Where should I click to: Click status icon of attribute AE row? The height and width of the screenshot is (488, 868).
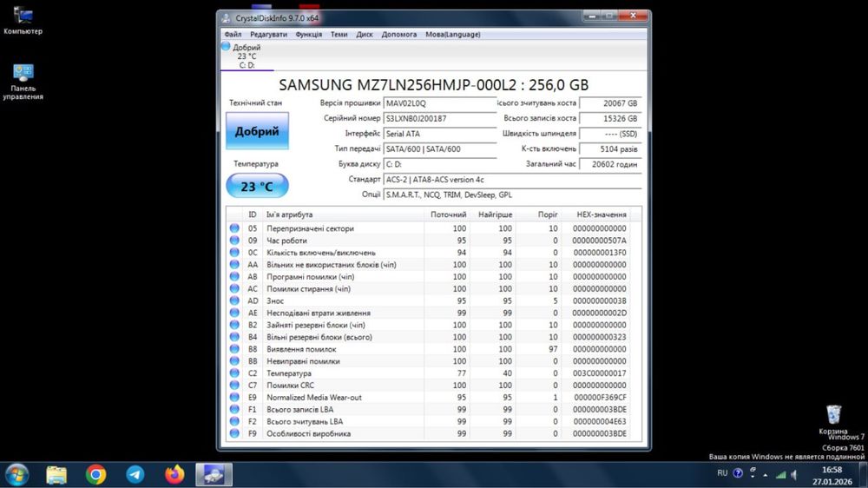coord(234,313)
